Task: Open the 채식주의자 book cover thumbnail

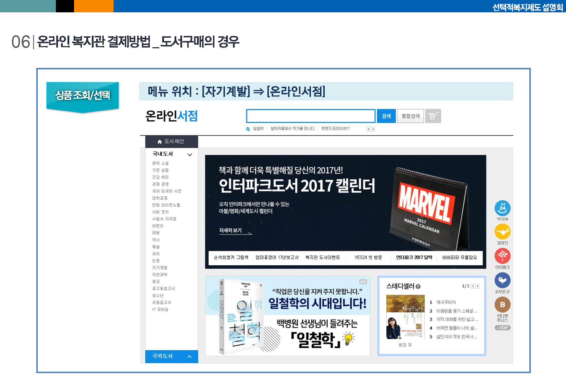Action: click(x=405, y=317)
